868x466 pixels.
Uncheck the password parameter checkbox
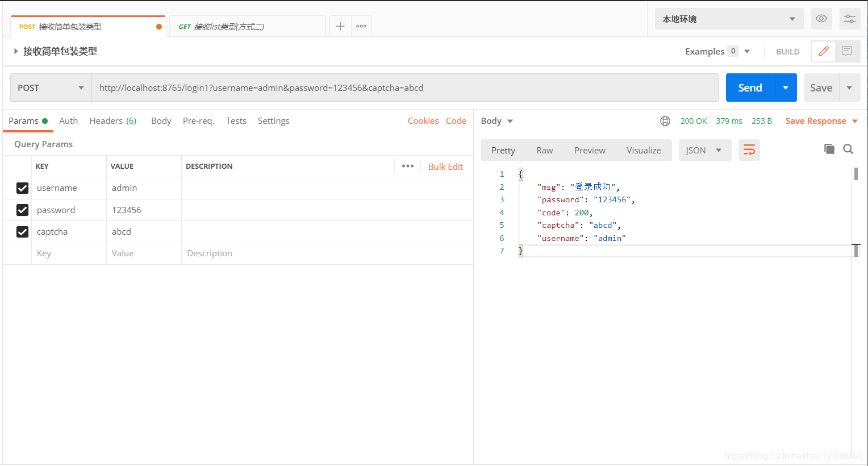click(x=22, y=210)
